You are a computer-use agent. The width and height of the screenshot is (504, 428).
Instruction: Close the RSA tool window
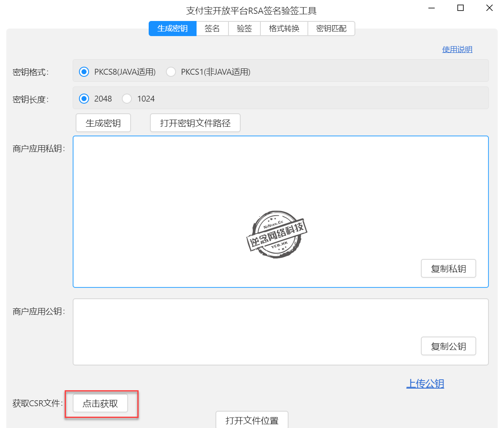click(489, 8)
